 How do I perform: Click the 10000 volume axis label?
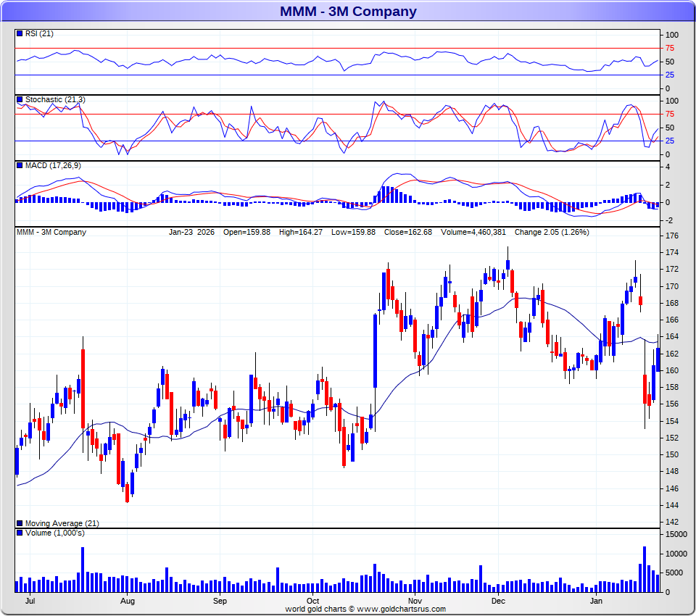(x=676, y=554)
